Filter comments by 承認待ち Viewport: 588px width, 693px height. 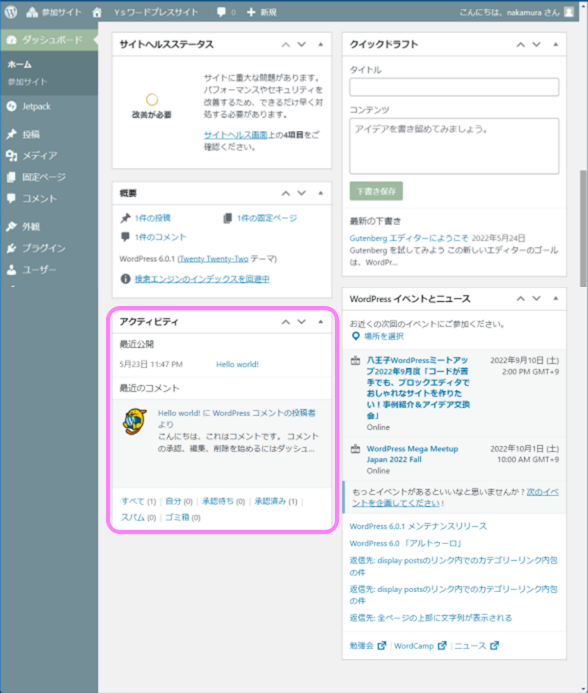tap(218, 501)
